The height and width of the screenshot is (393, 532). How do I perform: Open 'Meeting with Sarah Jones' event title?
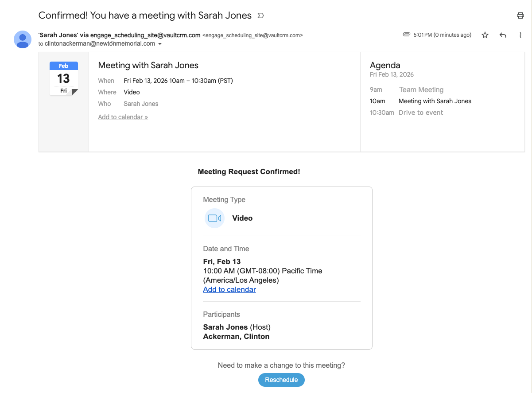tap(148, 65)
